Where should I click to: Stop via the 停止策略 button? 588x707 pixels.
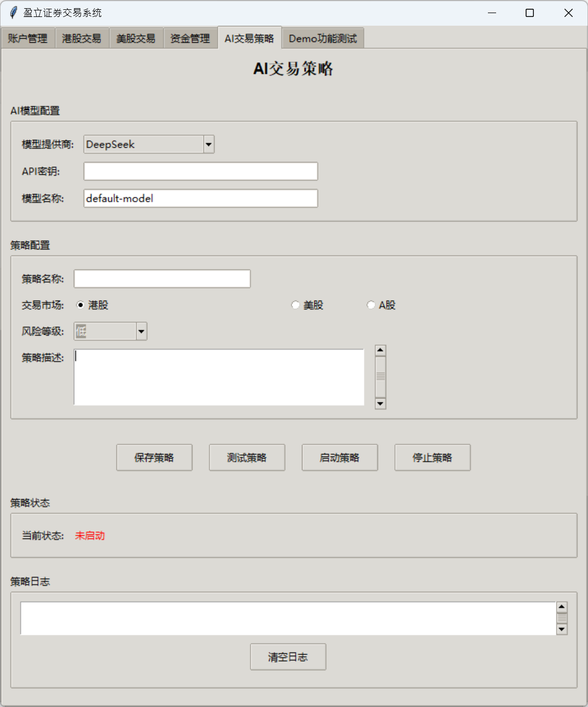(433, 458)
